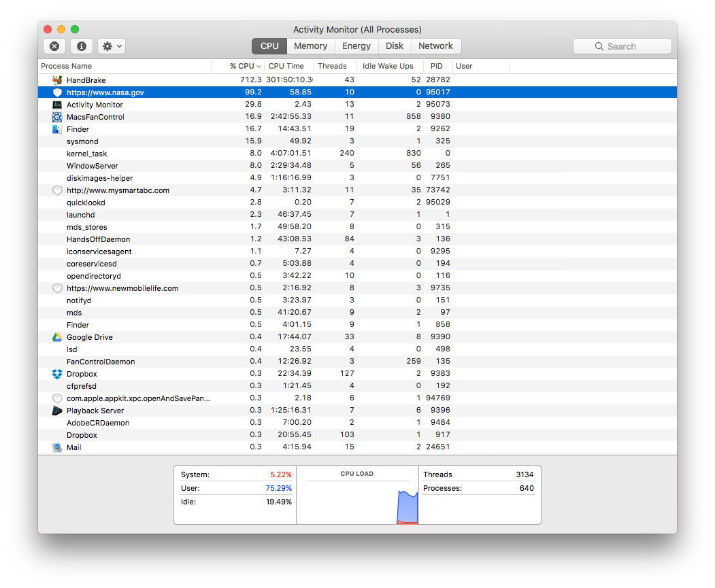Open the Disk tab
Image resolution: width=715 pixels, height=588 pixels.
[395, 46]
